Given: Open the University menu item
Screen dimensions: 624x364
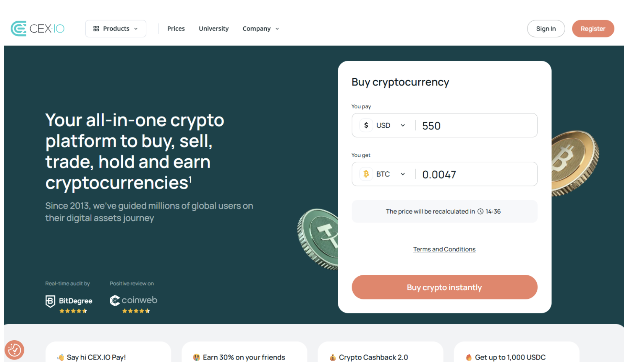Looking at the screenshot, I should [x=213, y=29].
